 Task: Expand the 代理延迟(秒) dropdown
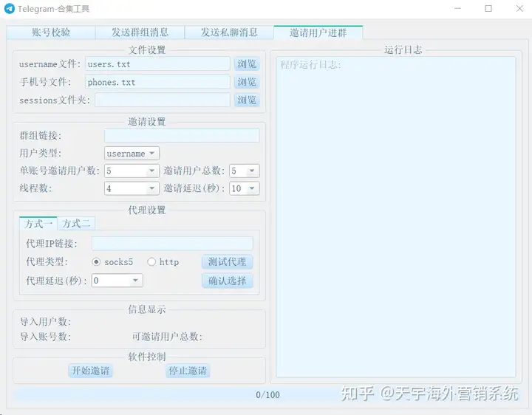click(117, 281)
